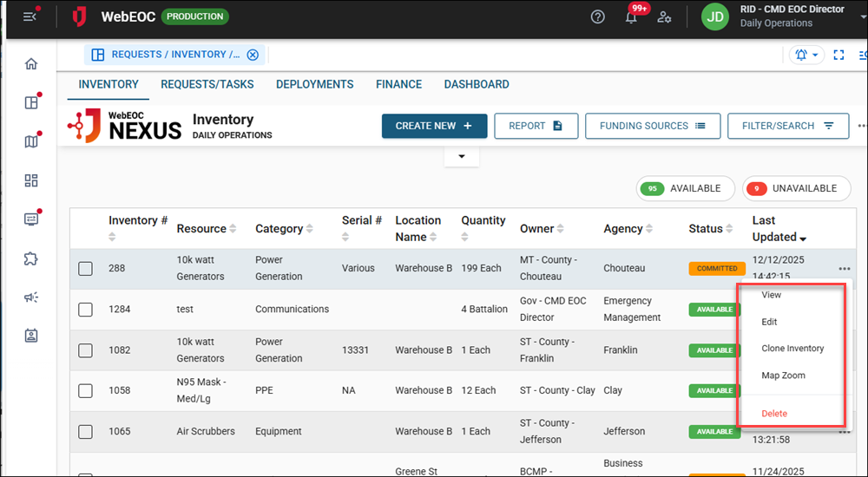Image resolution: width=868 pixels, height=477 pixels.
Task: Collapse the hamburger navigation menu
Action: click(x=30, y=16)
